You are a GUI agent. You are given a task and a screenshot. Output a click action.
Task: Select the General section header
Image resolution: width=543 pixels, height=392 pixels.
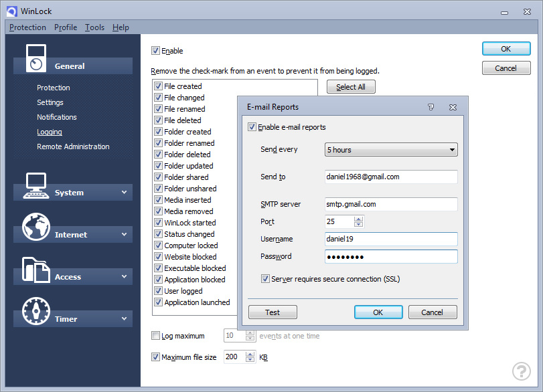[73, 66]
